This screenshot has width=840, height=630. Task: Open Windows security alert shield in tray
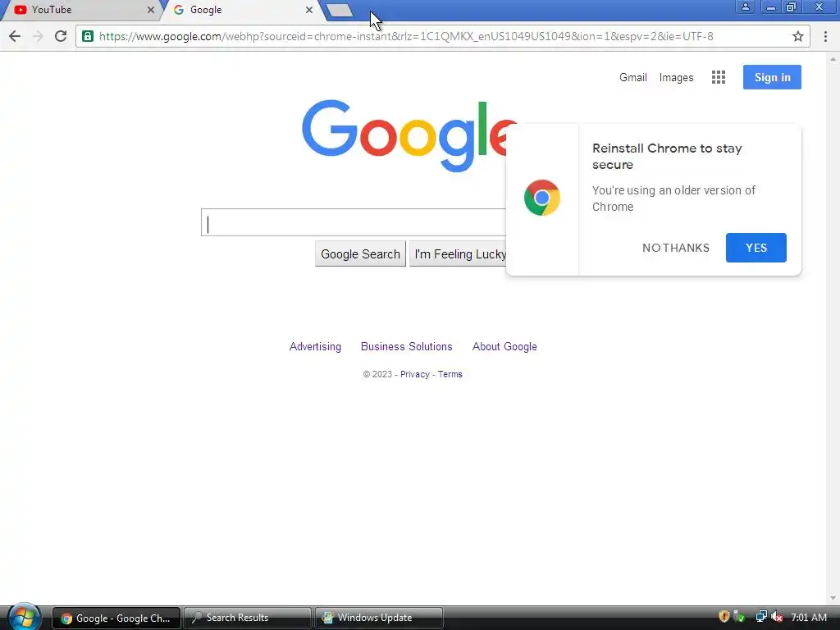(x=724, y=617)
